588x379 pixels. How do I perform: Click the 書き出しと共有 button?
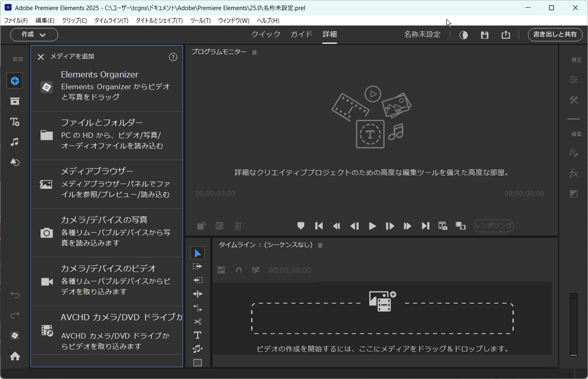click(x=555, y=35)
